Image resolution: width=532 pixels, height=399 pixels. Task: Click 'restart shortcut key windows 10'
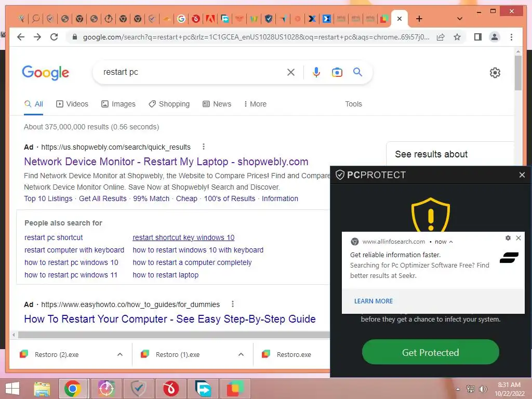coord(183,237)
